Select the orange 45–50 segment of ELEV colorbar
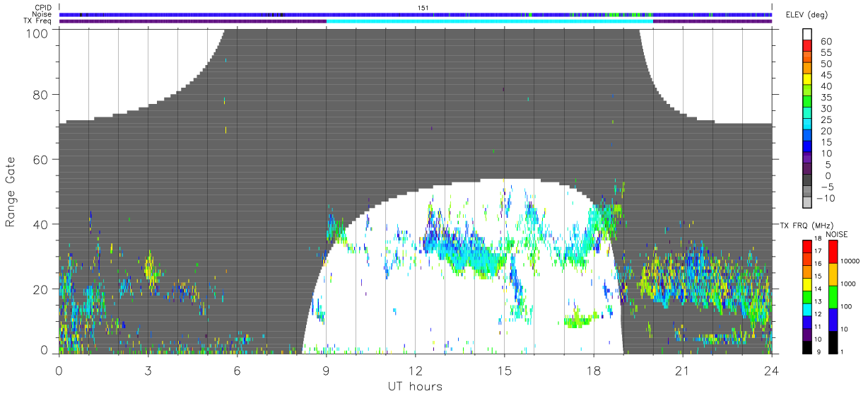Viewport: 868px width, 401px height. pos(808,69)
